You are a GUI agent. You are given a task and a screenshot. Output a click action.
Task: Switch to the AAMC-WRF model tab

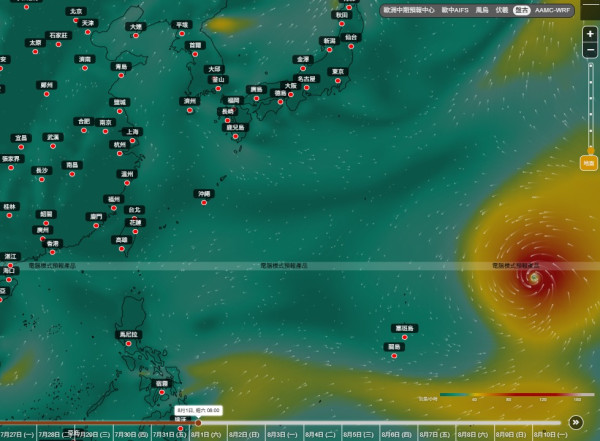(x=552, y=10)
